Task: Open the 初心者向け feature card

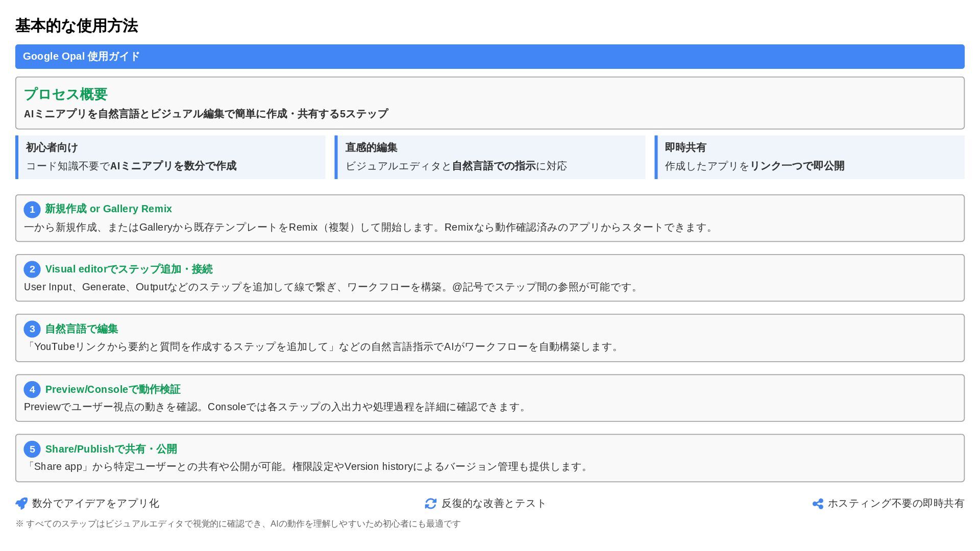Action: click(170, 157)
